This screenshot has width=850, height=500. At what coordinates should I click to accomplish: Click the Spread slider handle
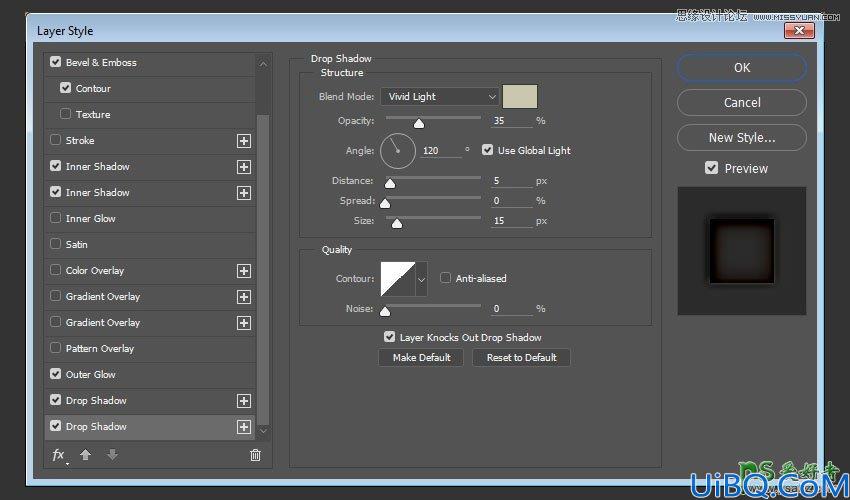385,204
